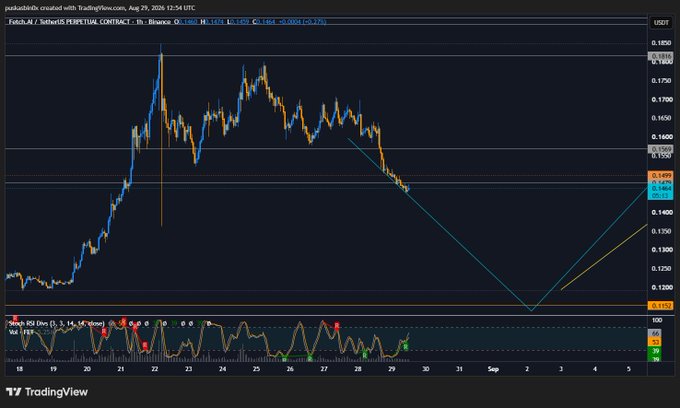Click date 24 on the time axis

[x=222, y=369]
